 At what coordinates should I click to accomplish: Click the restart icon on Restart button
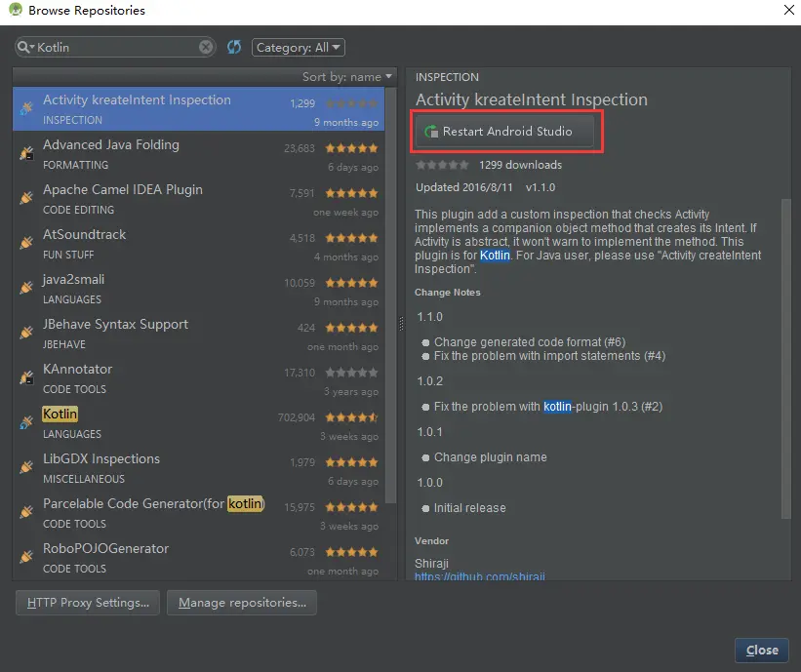tap(431, 132)
